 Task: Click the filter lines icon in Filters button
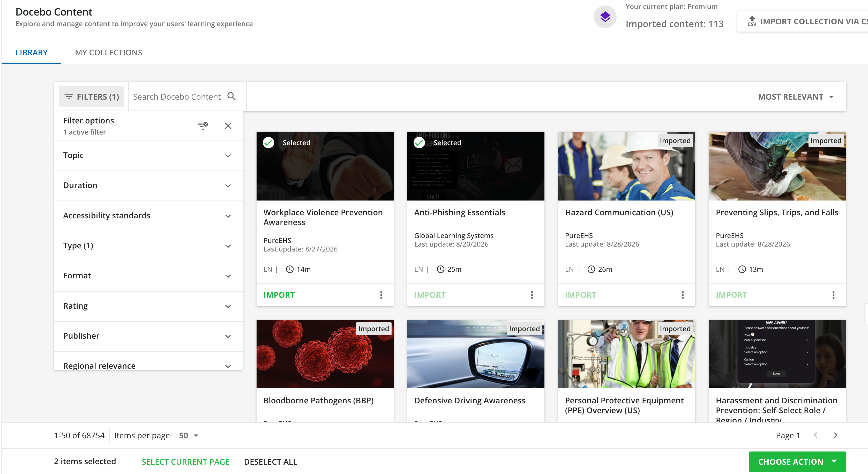[x=68, y=97]
